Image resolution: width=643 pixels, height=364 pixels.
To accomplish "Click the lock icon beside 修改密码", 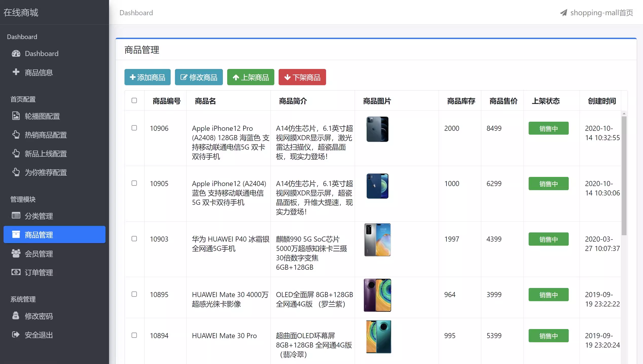I will click(x=16, y=316).
